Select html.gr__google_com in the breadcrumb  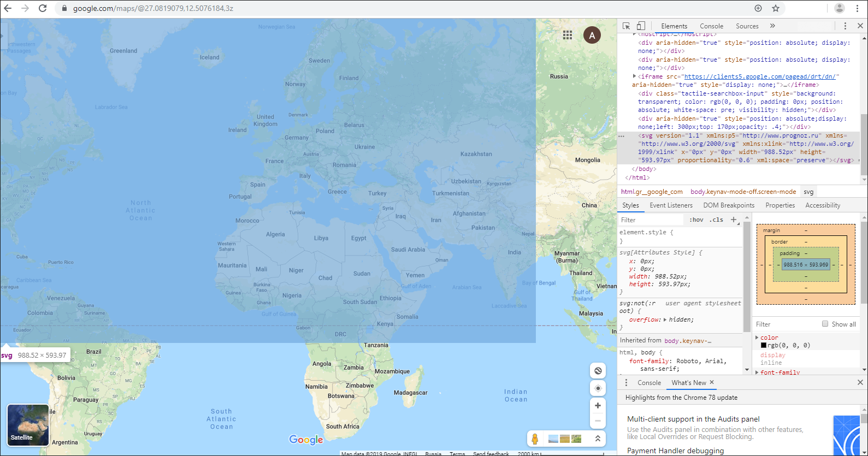point(652,192)
